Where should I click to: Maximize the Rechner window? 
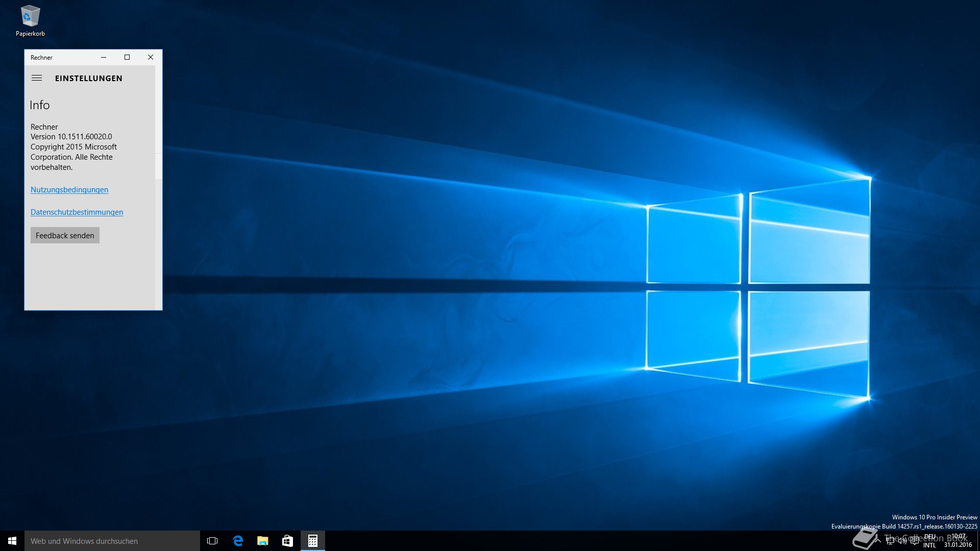[x=127, y=57]
